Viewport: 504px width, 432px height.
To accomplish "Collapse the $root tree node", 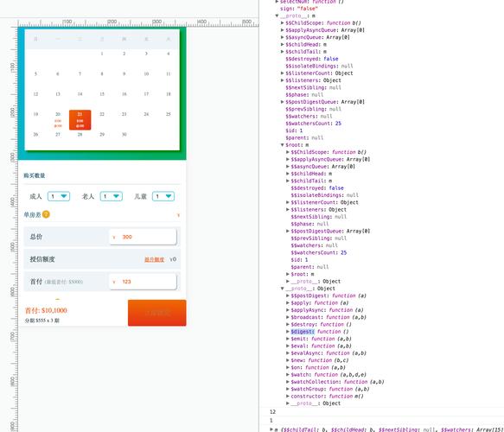I will click(x=282, y=145).
